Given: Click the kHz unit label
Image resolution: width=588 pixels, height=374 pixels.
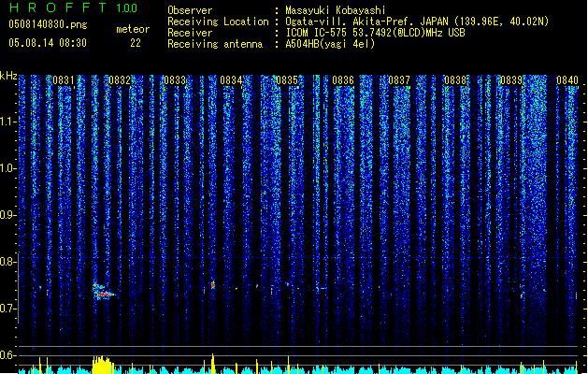Looking at the screenshot, I should point(8,76).
